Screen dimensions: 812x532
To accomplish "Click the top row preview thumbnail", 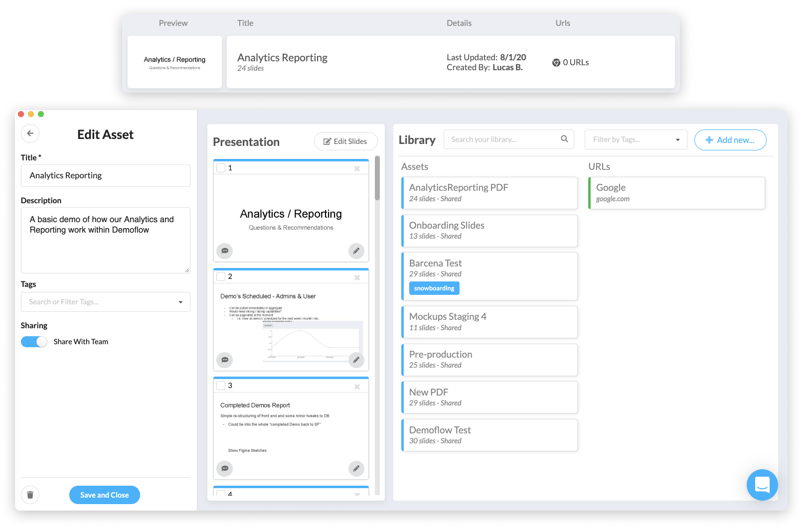I will click(174, 62).
